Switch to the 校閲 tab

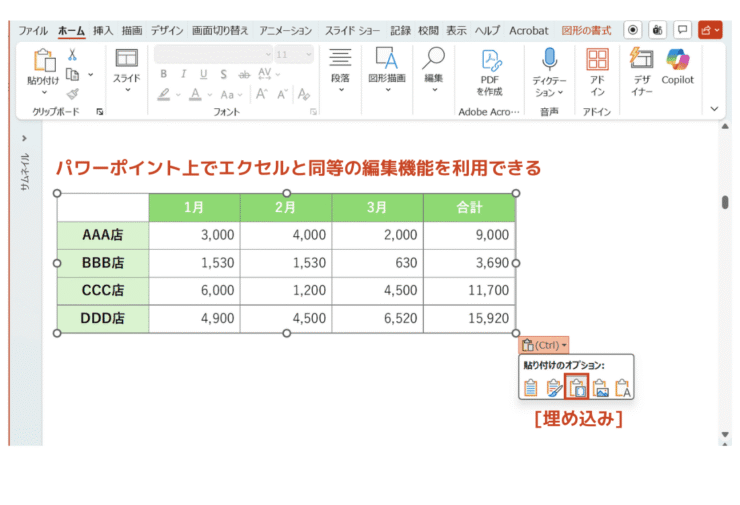click(429, 31)
